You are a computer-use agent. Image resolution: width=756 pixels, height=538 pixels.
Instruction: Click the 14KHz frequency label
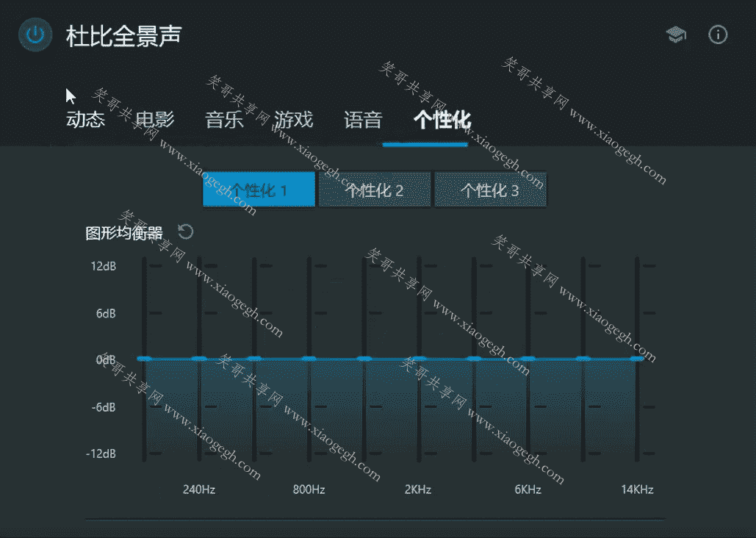click(637, 489)
